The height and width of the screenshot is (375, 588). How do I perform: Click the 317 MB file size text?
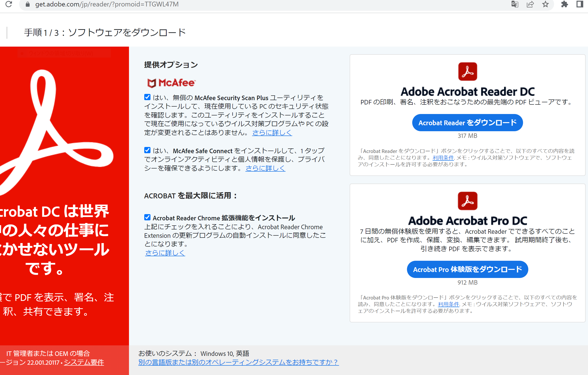pyautogui.click(x=467, y=136)
